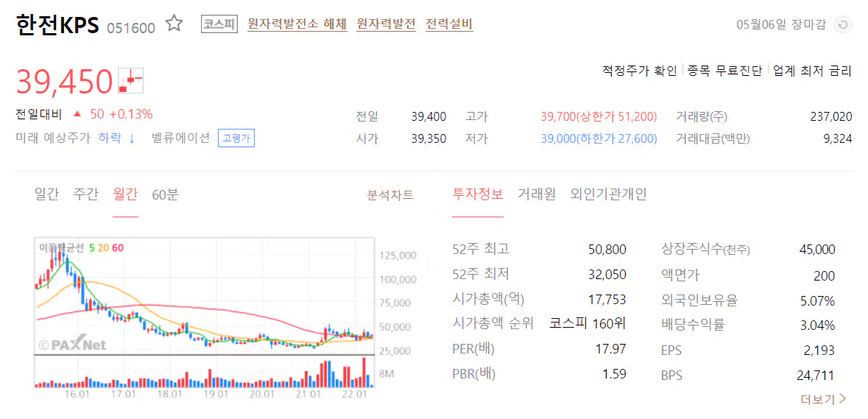This screenshot has width=868, height=419.
Task: Click the 거래량(주) value 237,020
Action: click(830, 117)
